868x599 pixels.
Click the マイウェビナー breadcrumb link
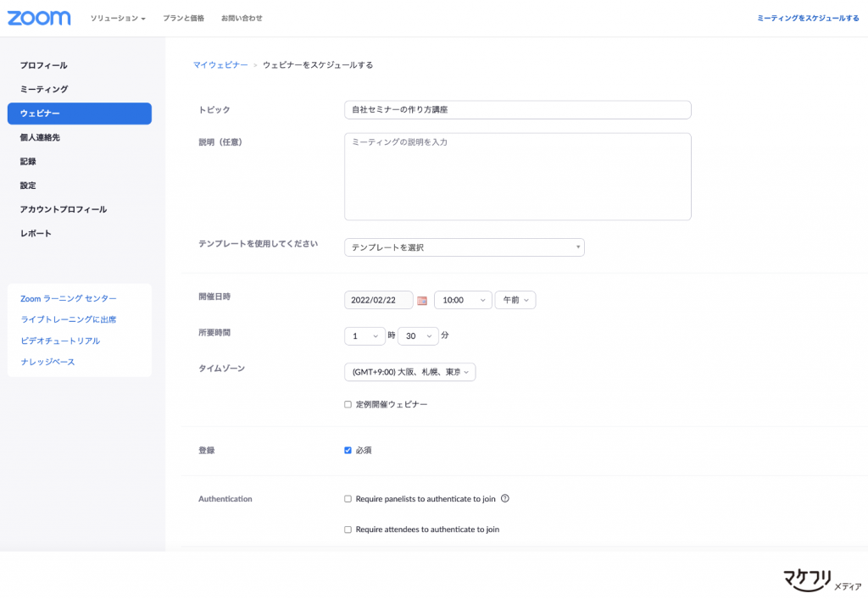220,65
